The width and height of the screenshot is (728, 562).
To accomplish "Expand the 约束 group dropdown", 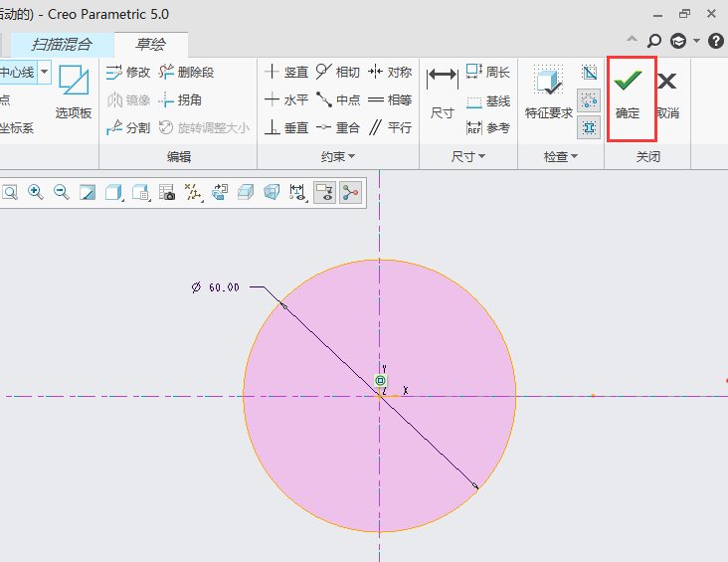I will [338, 157].
